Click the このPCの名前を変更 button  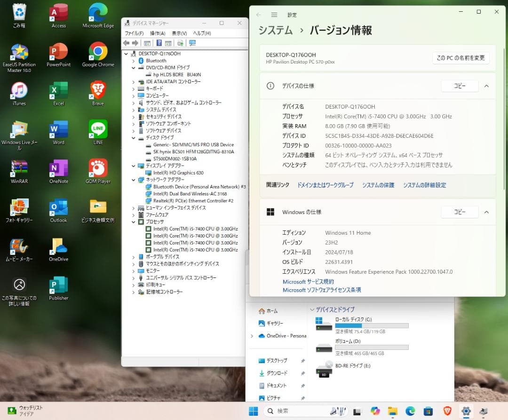[460, 57]
